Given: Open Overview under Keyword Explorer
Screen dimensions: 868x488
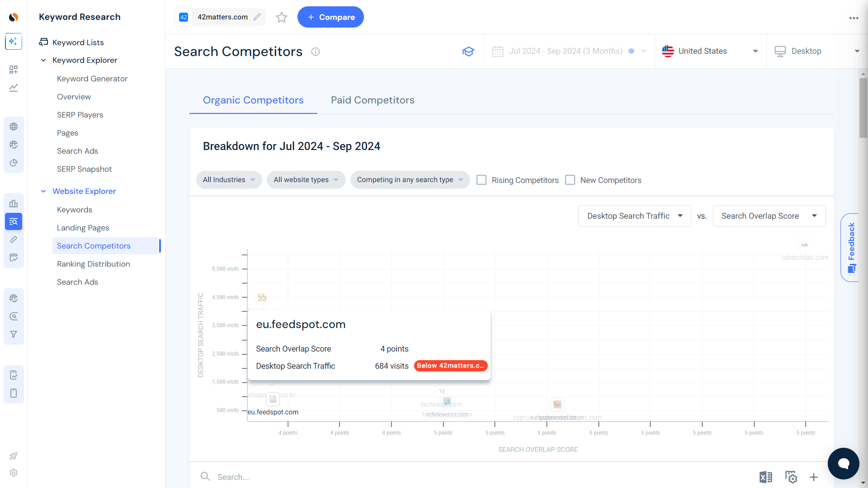Looking at the screenshot, I should pyautogui.click(x=74, y=97).
